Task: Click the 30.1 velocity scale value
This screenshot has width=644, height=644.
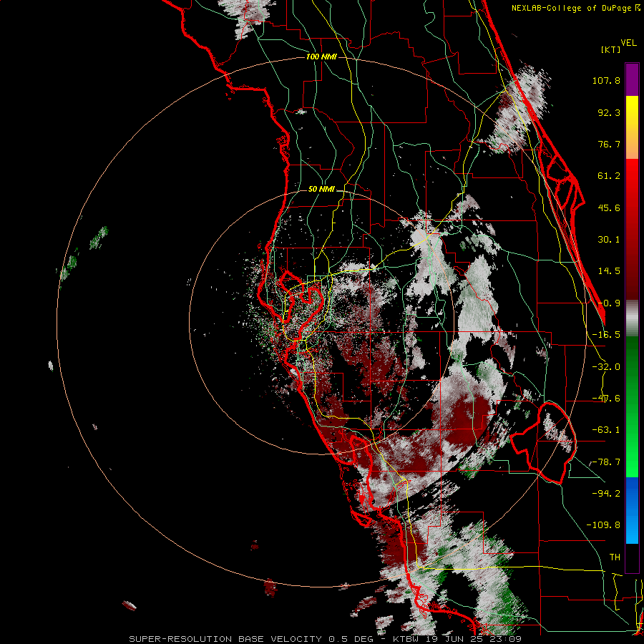Action: pyautogui.click(x=609, y=240)
